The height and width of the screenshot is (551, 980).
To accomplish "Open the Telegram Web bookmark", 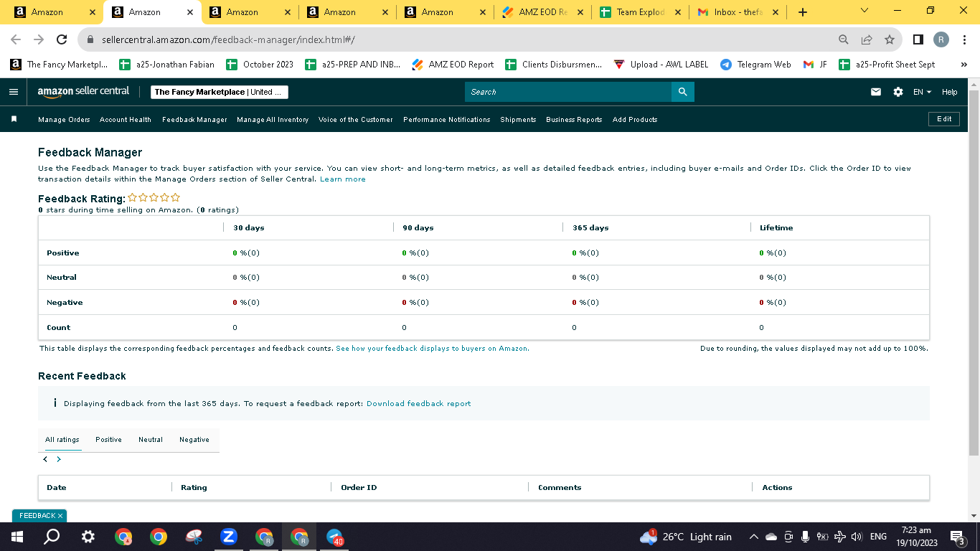I will tap(755, 65).
